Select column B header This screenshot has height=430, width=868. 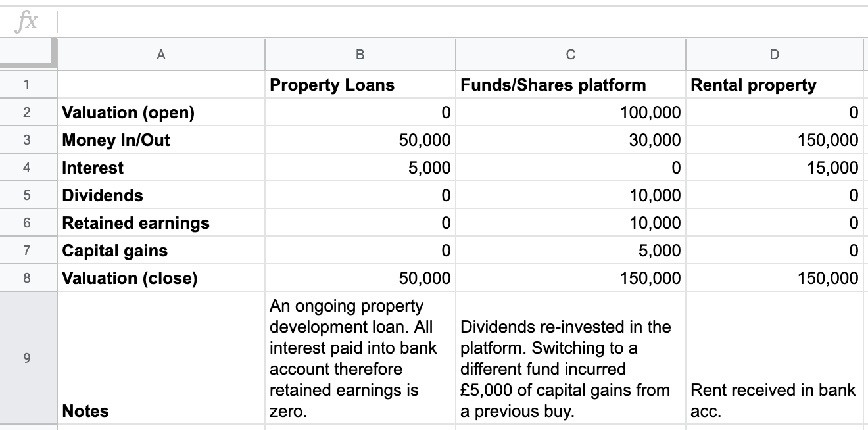[360, 55]
